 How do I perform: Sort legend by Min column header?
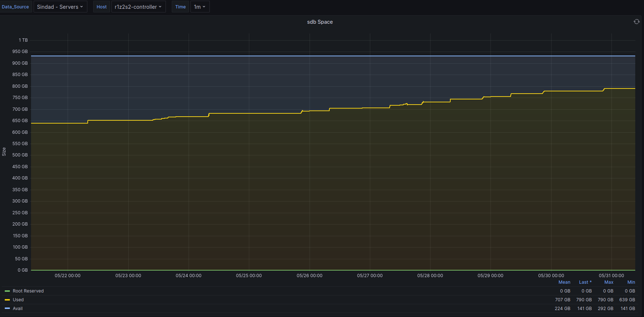pos(631,282)
